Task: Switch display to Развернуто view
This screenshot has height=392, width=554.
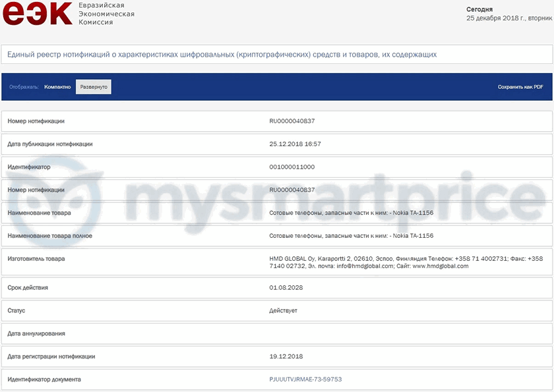Action: tap(94, 87)
